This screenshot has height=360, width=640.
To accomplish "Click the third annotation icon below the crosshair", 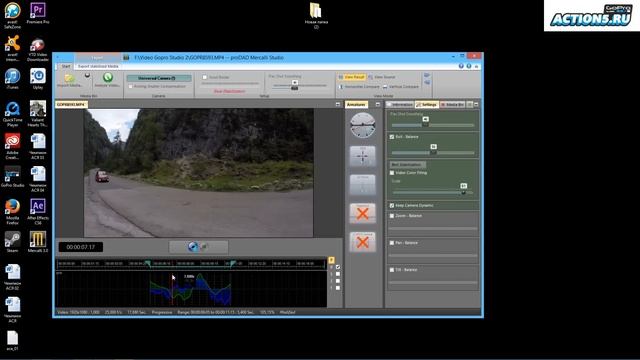I will [362, 185].
